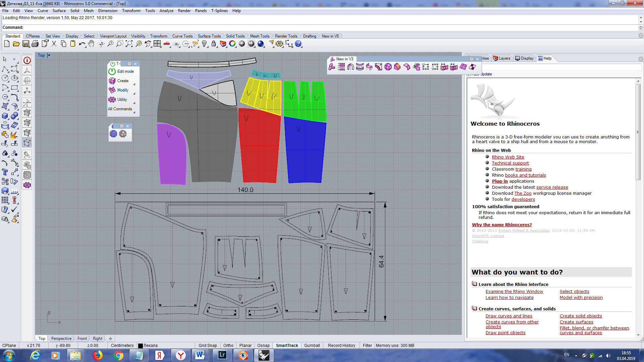Toggle Record History

tap(341, 346)
